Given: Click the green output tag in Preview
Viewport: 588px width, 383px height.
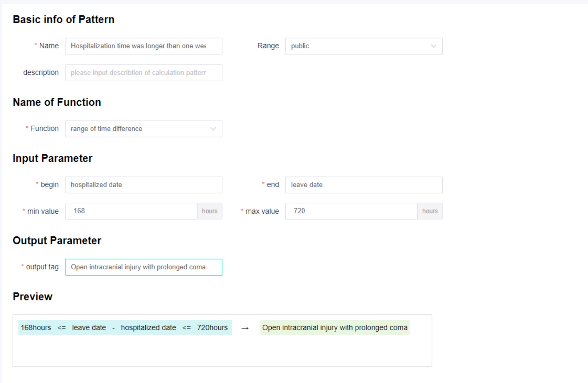Looking at the screenshot, I should tap(335, 327).
